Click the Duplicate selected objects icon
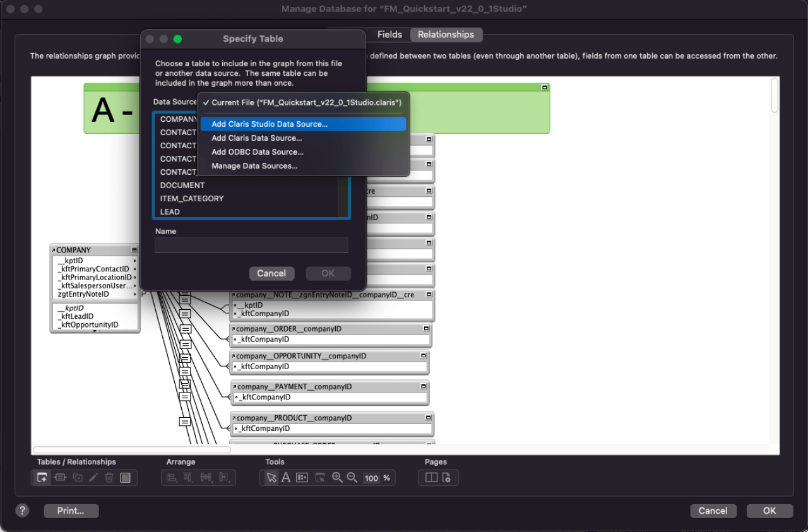Viewport: 808px width, 532px height. (x=78, y=478)
